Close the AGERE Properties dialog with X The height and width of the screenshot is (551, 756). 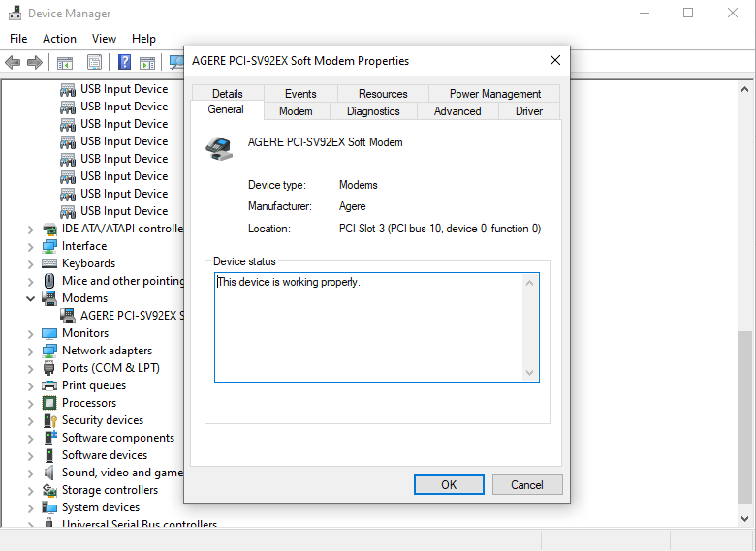(555, 60)
